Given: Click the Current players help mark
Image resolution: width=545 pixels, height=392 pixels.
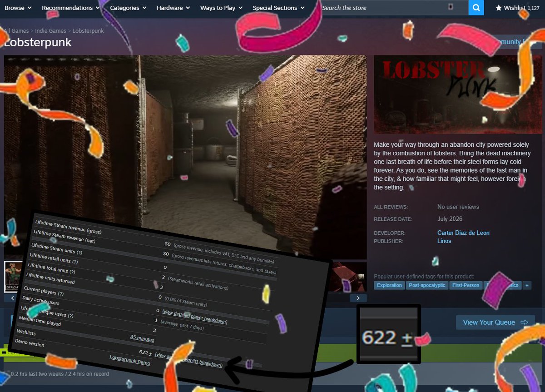Looking at the screenshot, I should 60,293.
